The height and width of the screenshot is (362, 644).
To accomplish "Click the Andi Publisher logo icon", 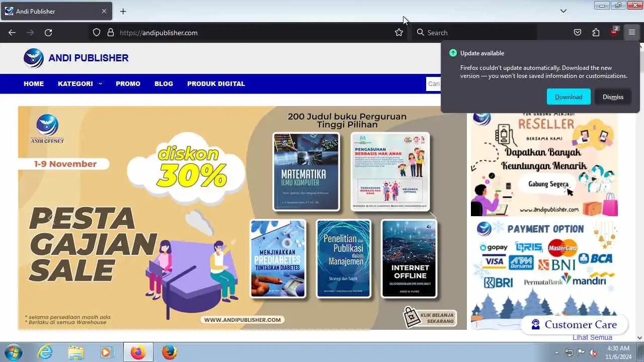I will (x=34, y=58).
